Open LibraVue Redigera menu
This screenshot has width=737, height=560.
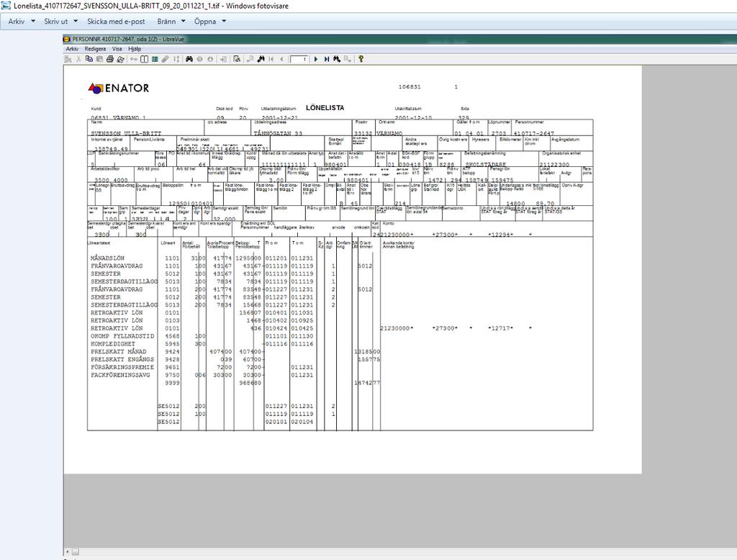click(x=95, y=48)
